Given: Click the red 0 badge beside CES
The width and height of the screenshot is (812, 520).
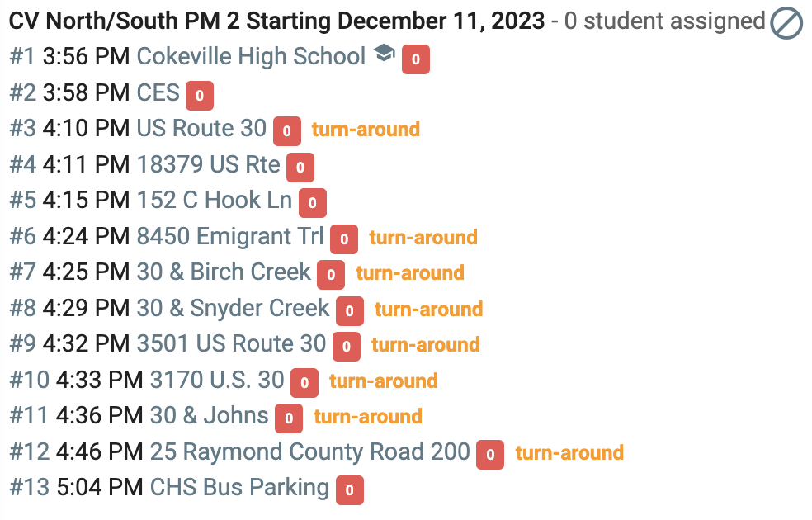Looking at the screenshot, I should click(x=200, y=95).
